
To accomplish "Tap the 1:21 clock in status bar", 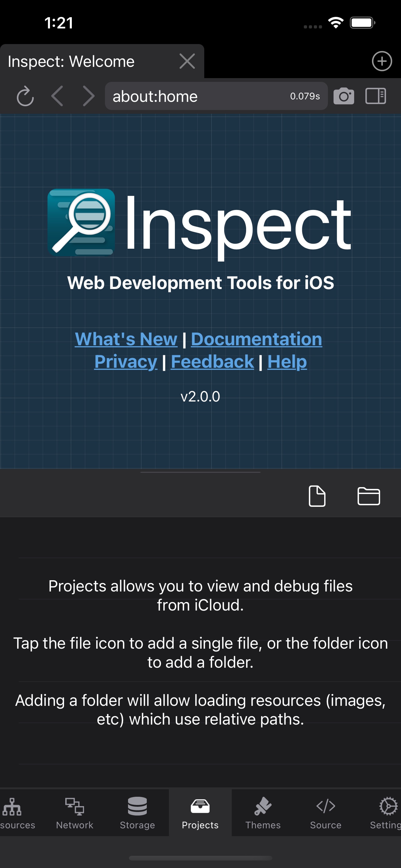I will point(59,23).
